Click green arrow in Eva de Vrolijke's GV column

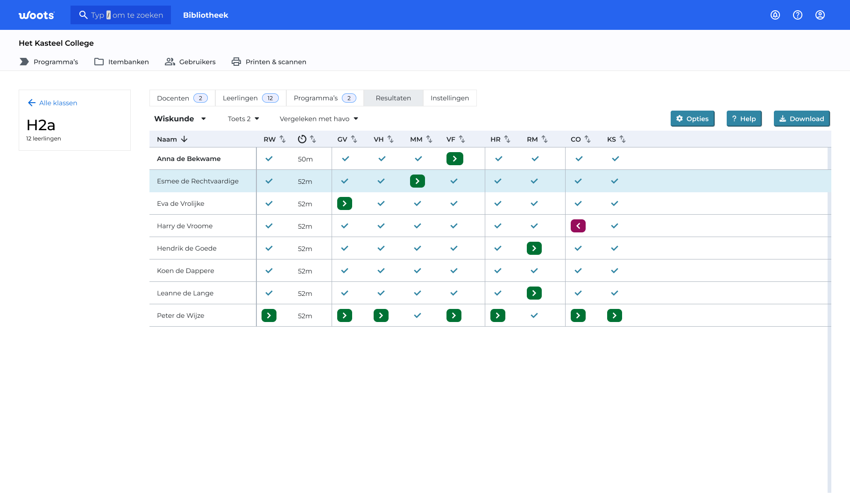(345, 203)
